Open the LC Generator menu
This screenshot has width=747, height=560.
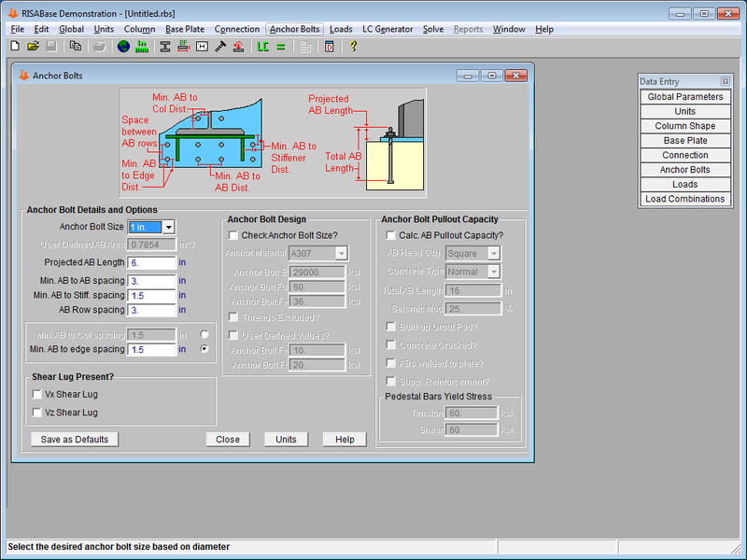[388, 29]
